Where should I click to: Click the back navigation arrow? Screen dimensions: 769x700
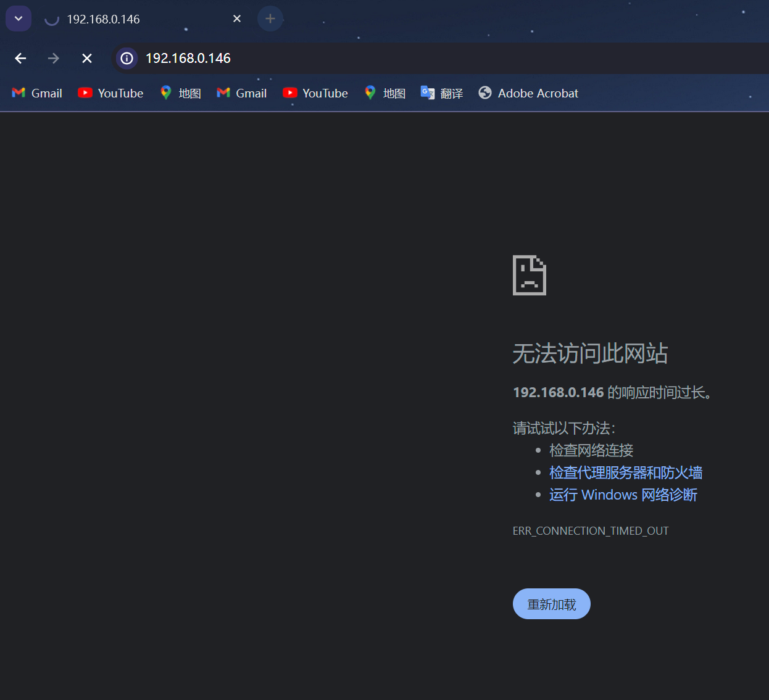coord(20,59)
